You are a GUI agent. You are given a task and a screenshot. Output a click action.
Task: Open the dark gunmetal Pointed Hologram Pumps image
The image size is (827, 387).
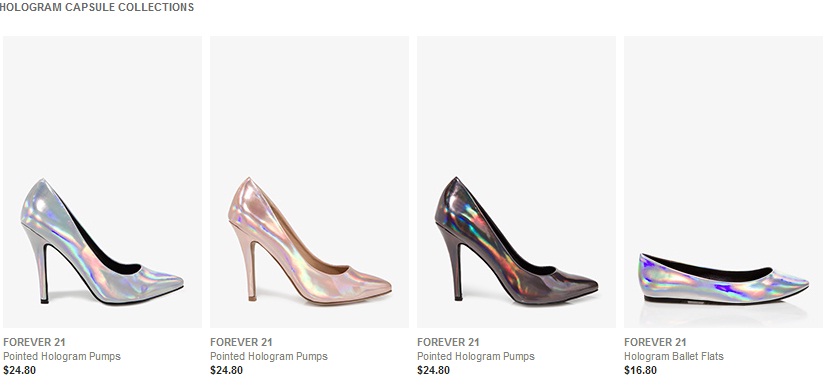(516, 182)
